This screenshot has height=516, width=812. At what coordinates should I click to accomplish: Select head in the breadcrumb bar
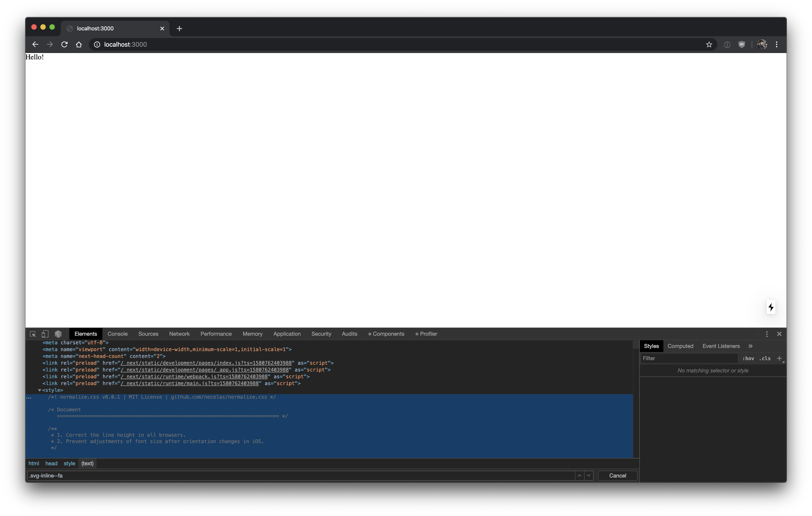[51, 463]
